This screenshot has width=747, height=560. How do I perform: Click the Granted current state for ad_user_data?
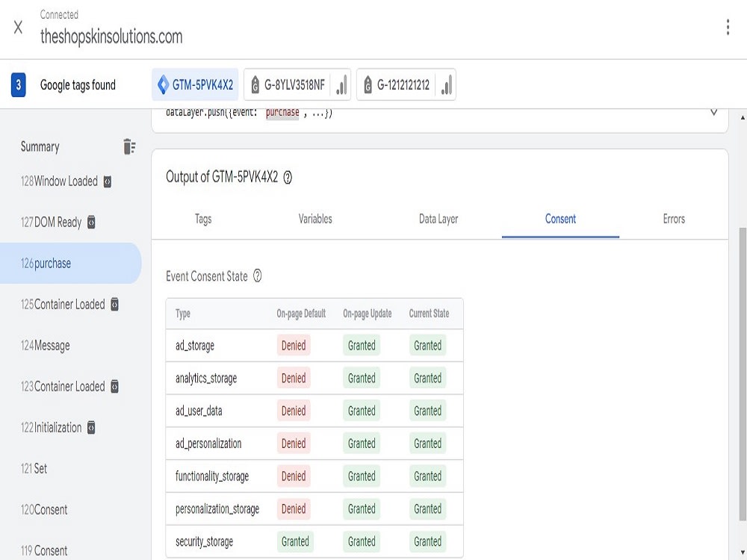[427, 411]
